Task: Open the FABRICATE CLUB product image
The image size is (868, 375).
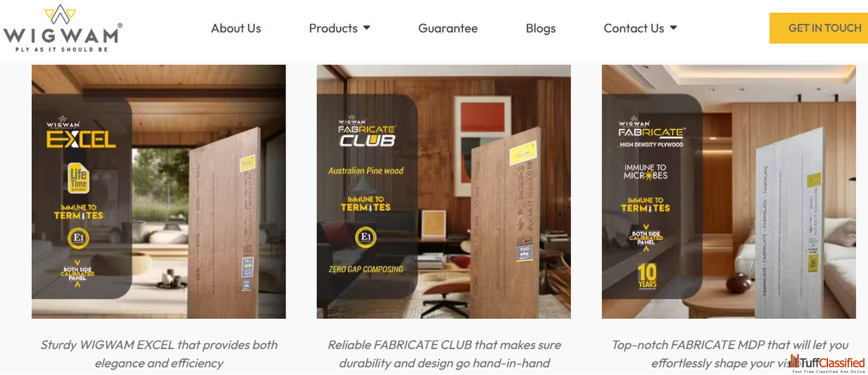Action: pyautogui.click(x=443, y=192)
